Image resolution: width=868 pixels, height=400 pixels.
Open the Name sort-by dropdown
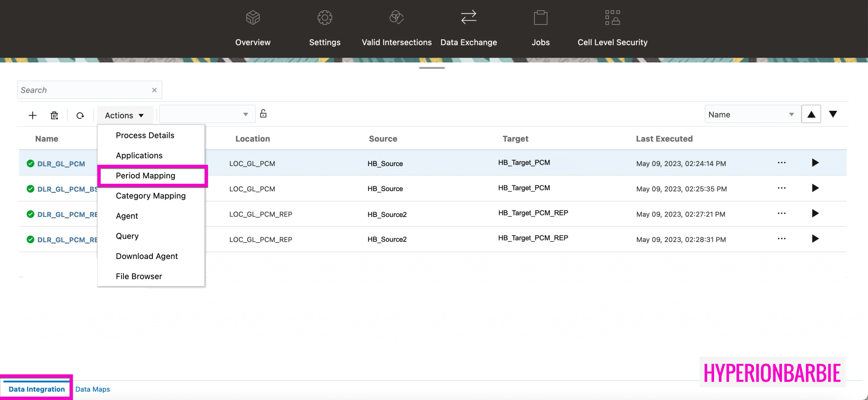[x=752, y=114]
